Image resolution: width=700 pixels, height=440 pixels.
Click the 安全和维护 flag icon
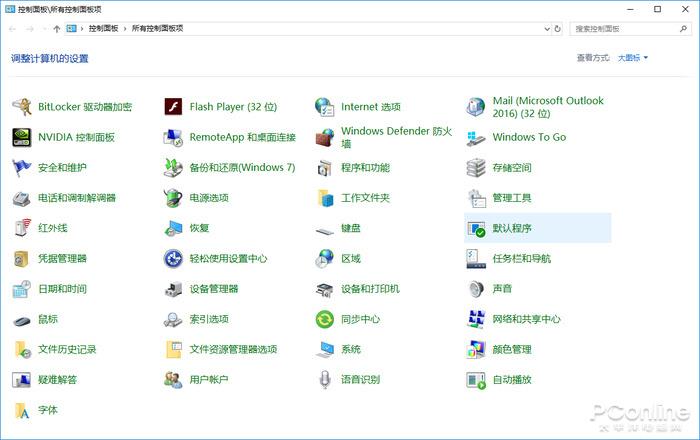(x=21, y=168)
